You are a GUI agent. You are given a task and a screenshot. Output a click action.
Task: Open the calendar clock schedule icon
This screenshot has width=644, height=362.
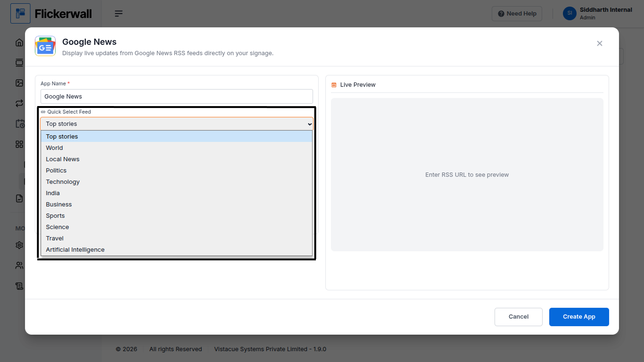20,123
